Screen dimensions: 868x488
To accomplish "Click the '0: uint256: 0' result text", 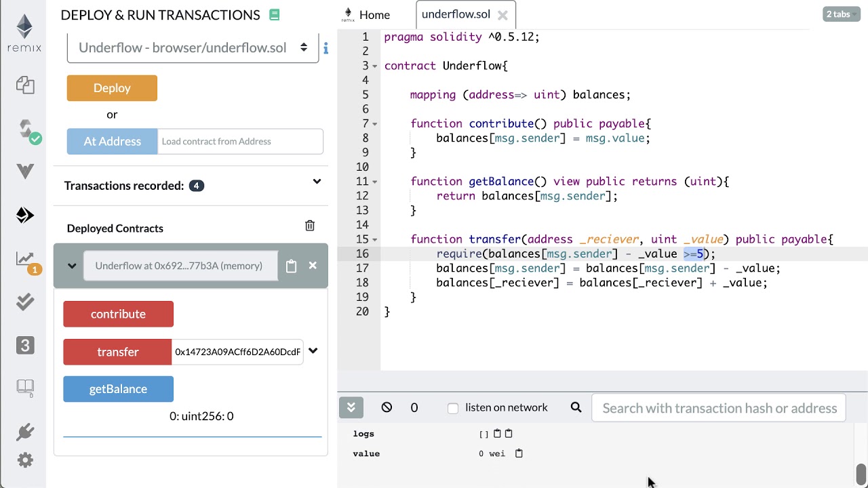I will tap(201, 416).
